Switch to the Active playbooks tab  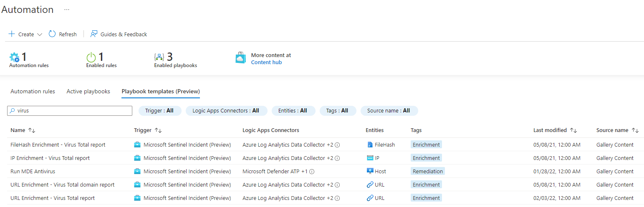pos(88,92)
